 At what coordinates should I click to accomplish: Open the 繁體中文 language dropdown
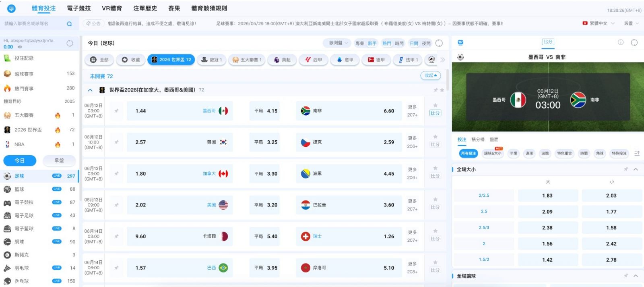(599, 23)
